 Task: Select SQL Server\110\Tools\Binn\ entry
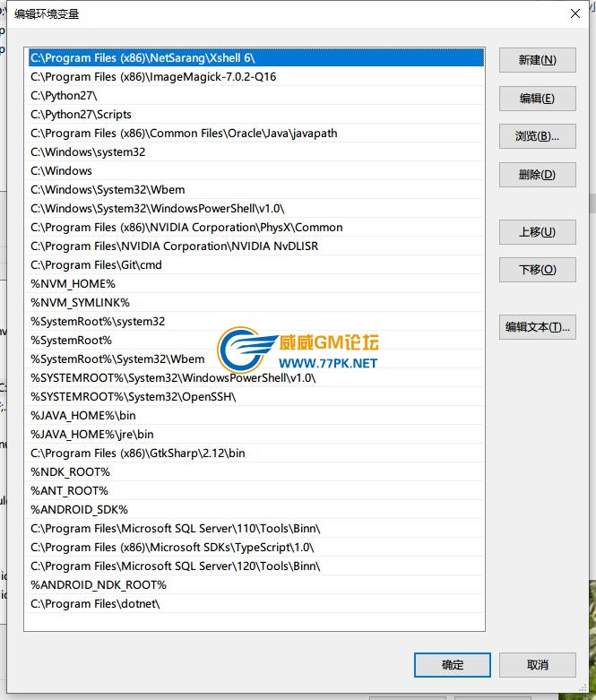click(x=255, y=528)
